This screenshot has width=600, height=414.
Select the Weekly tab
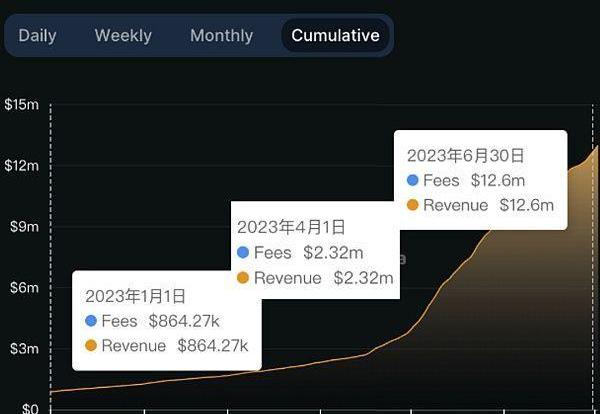coord(123,36)
